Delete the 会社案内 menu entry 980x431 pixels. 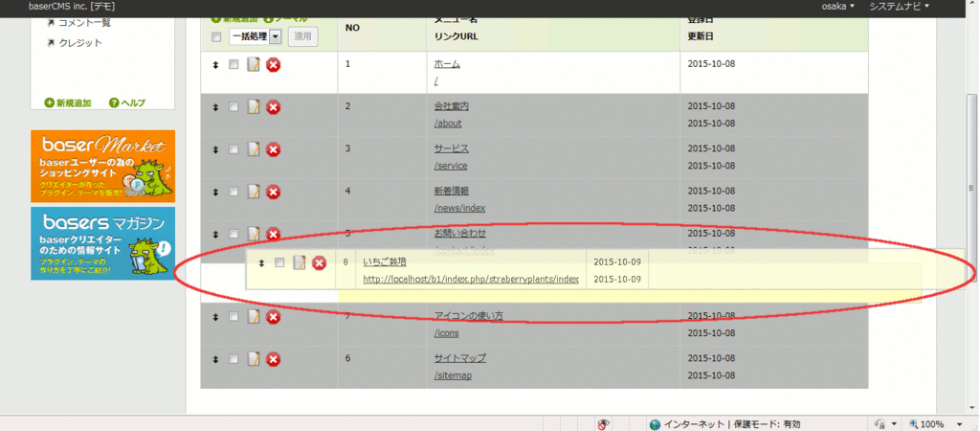273,107
